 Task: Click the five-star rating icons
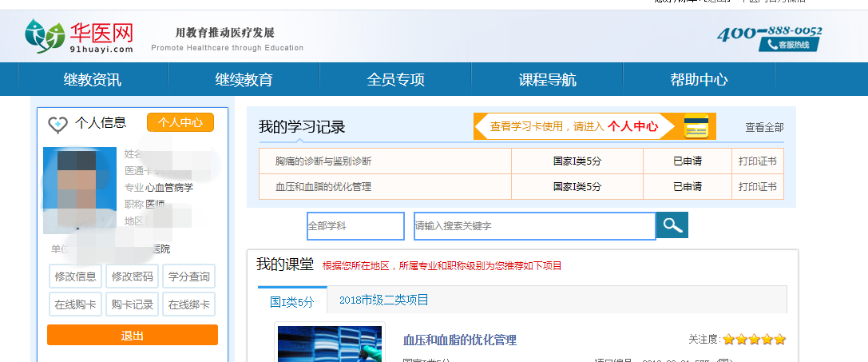coord(754,340)
